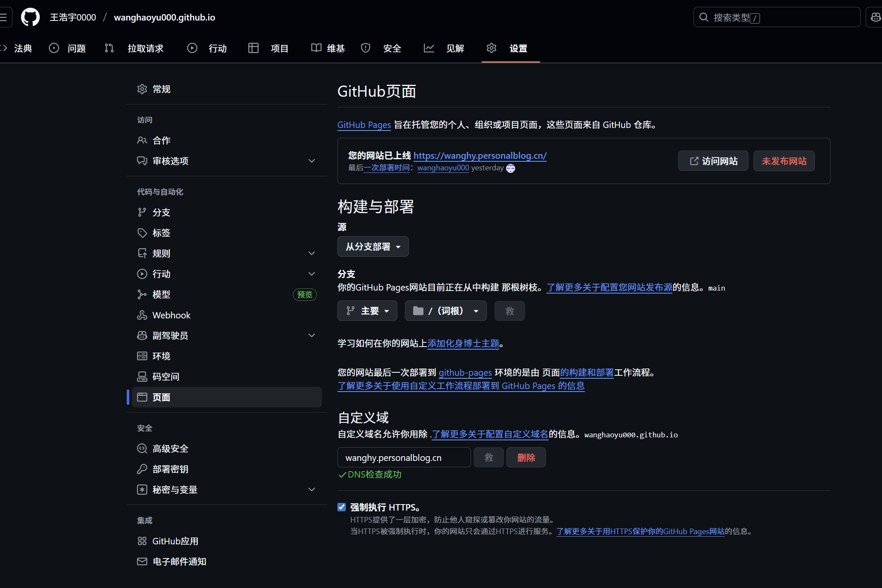Image resolution: width=882 pixels, height=588 pixels.
Task: Open the （词根） folder dropdown
Action: [x=445, y=311]
